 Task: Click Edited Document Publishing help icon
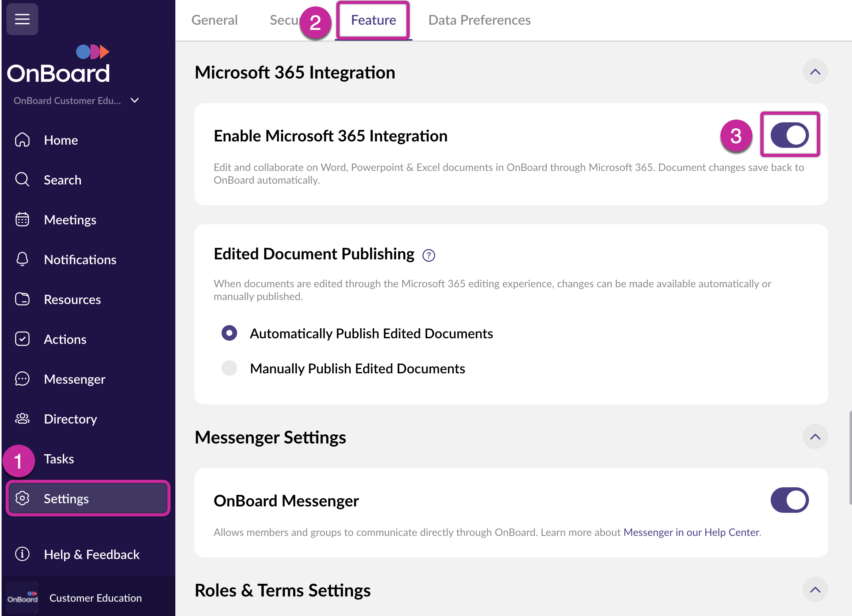(429, 255)
